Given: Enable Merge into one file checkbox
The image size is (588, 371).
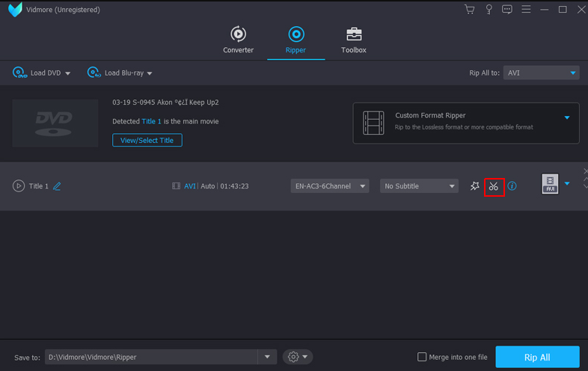Looking at the screenshot, I should coord(422,357).
